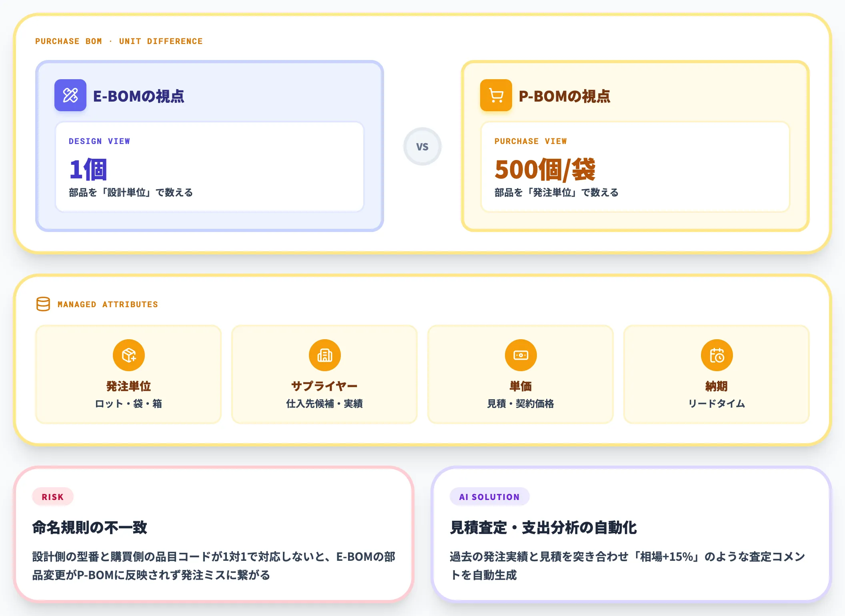Click the サプライヤー card title
Screen dimensions: 845x616
324,386
